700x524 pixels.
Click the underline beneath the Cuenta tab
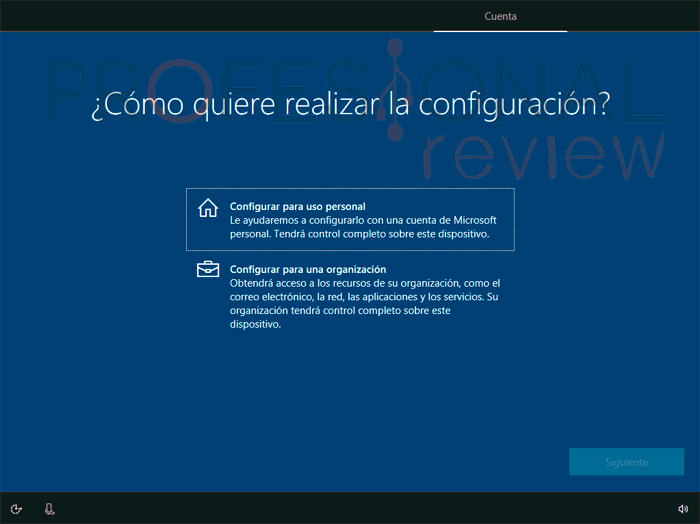pos(500,31)
